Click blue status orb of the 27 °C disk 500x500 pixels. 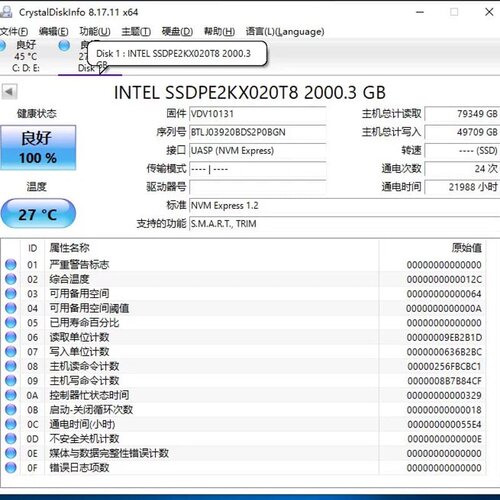(x=64, y=45)
